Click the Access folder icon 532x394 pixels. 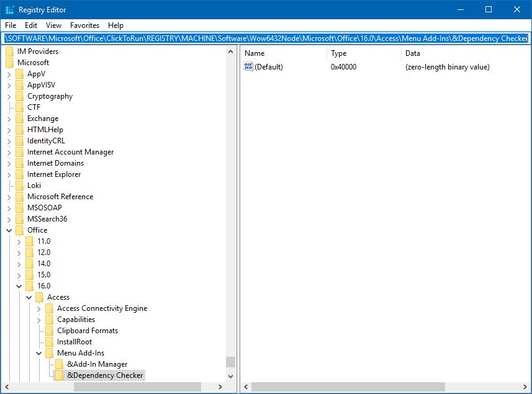pyautogui.click(x=39, y=297)
